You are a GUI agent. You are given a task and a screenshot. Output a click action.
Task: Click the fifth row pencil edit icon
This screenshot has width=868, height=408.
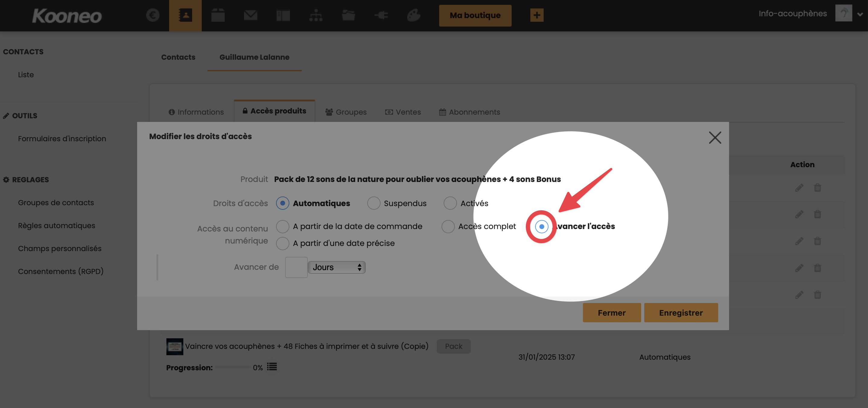[799, 295]
